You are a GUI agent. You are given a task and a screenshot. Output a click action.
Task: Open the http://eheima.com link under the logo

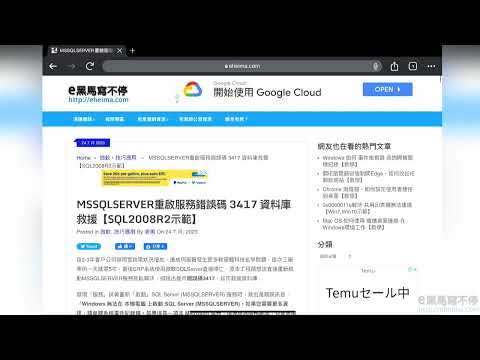[x=98, y=100]
